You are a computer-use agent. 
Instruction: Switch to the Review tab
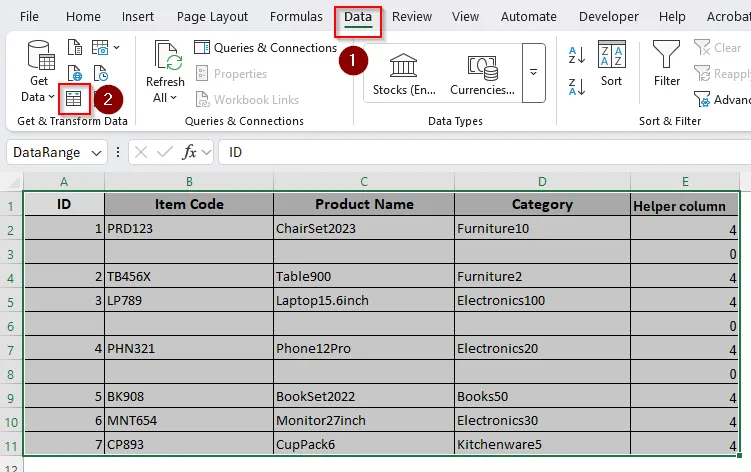[412, 17]
